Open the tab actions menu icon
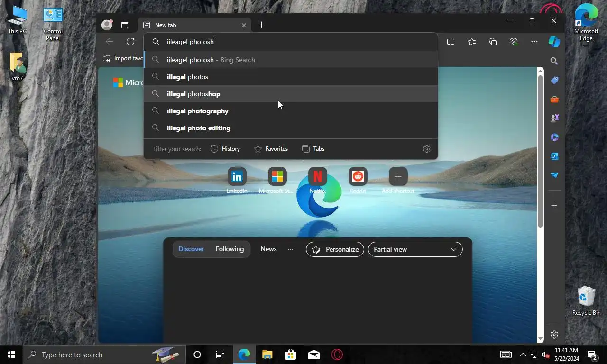Image resolution: width=607 pixels, height=364 pixels. (125, 25)
